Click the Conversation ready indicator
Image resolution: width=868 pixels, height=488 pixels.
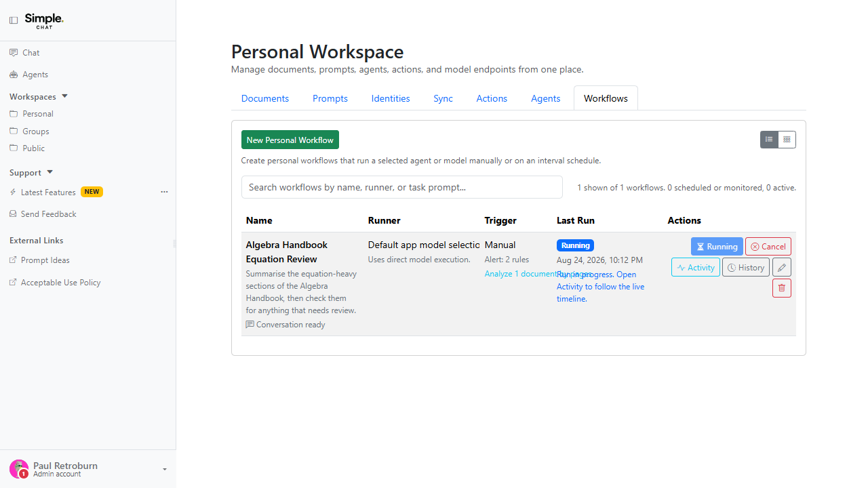pos(285,325)
